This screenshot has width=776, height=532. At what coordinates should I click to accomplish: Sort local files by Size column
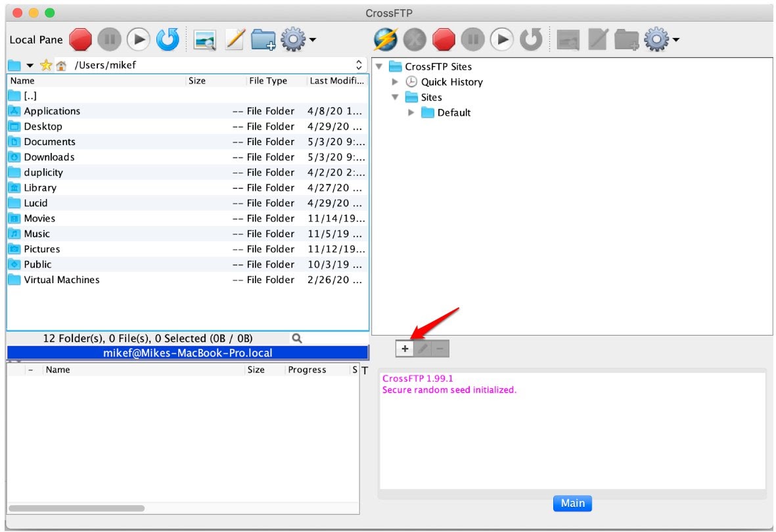216,81
